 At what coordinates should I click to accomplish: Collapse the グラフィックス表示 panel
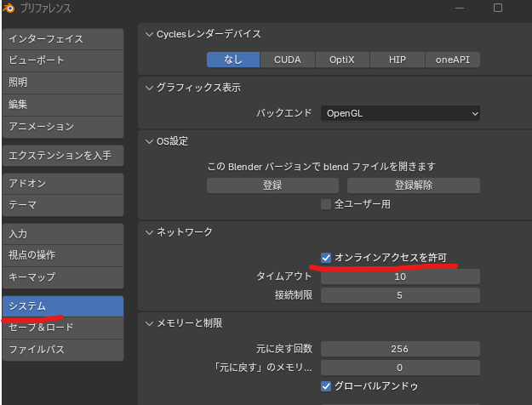tap(149, 88)
